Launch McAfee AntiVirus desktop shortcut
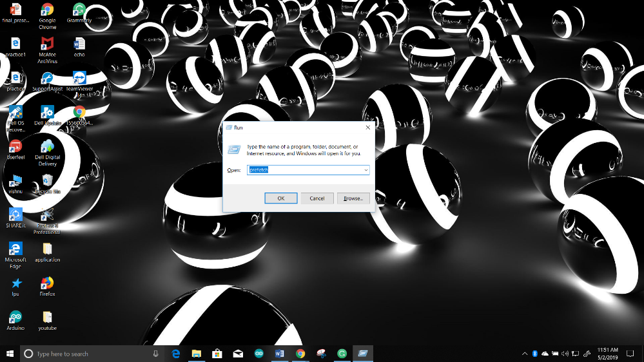 tap(47, 50)
